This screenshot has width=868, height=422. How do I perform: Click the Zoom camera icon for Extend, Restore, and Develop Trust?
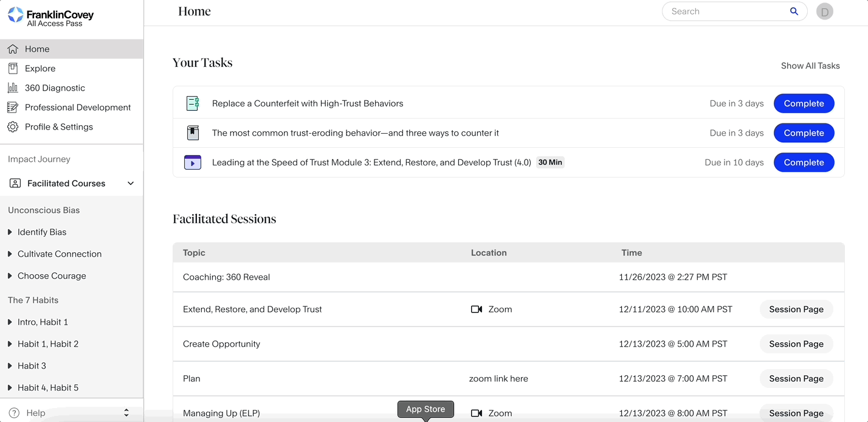coord(477,309)
